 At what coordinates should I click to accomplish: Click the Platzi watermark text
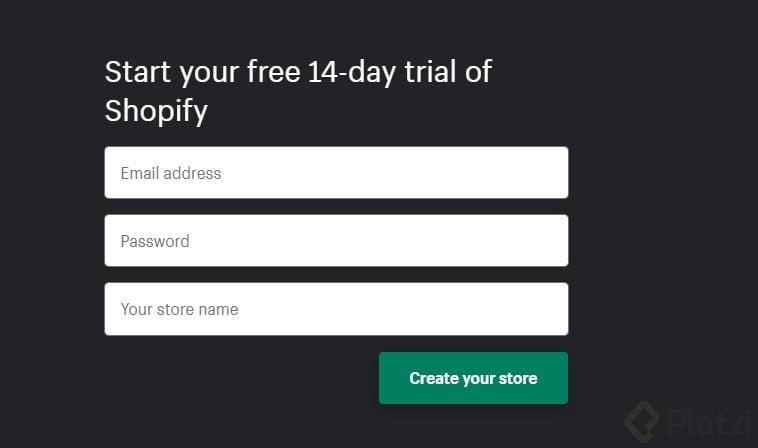click(708, 422)
